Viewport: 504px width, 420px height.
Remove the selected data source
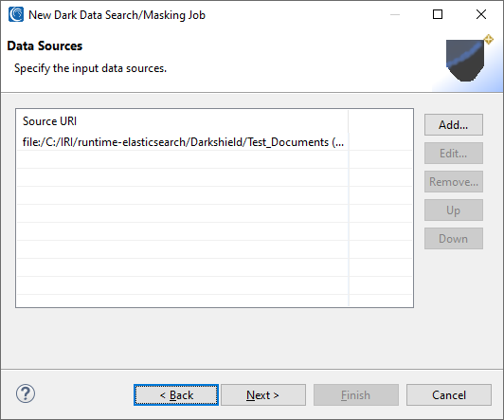[454, 182]
